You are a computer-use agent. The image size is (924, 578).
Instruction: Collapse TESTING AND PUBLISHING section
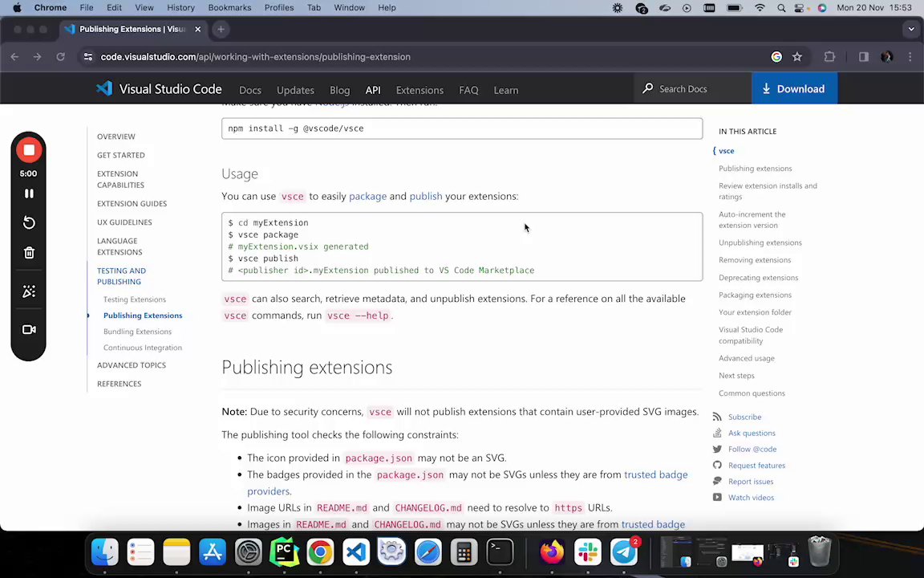[x=121, y=276]
